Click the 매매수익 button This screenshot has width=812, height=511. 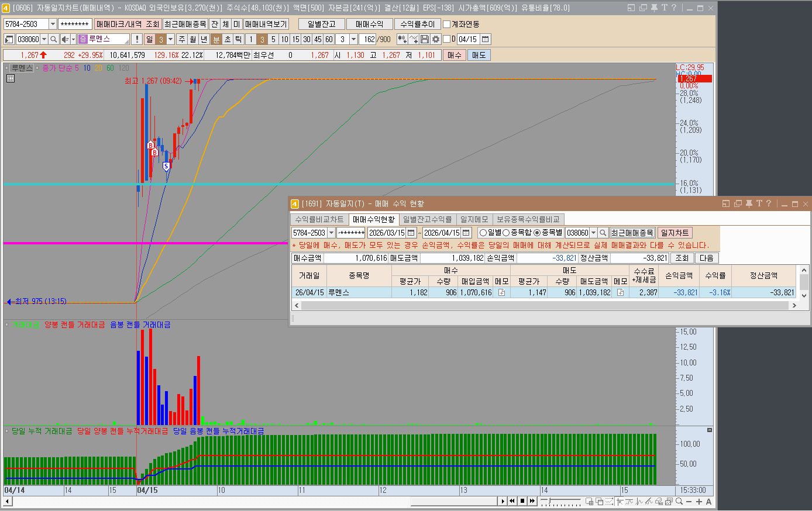tap(369, 24)
